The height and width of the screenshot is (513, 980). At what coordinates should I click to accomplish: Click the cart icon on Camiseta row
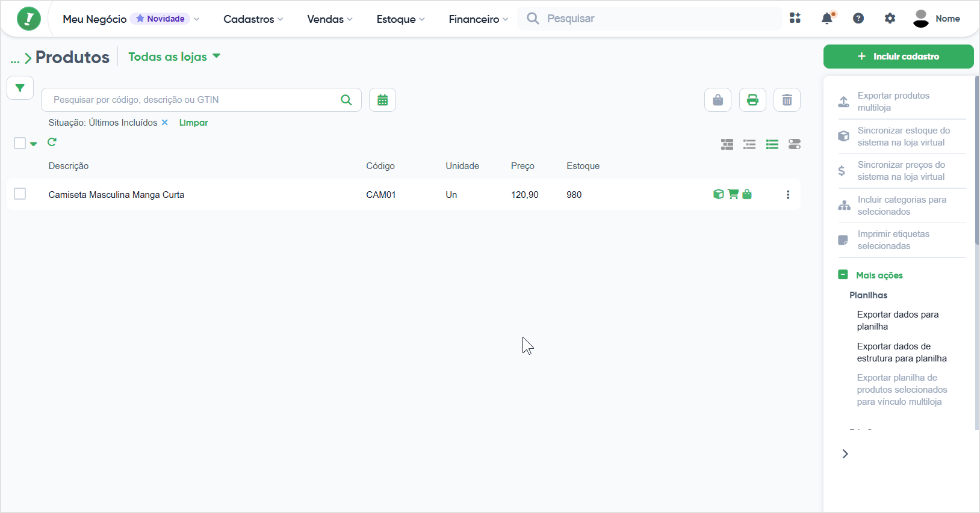(x=733, y=194)
